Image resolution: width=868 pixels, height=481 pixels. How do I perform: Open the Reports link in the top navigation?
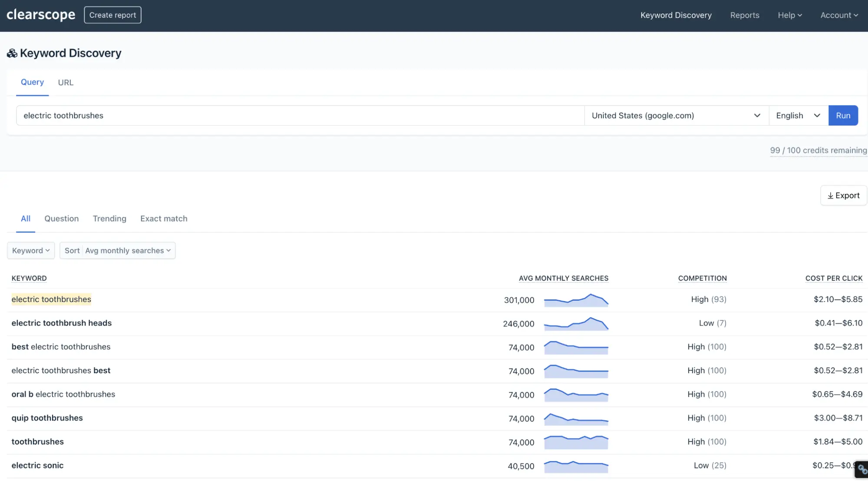tap(744, 15)
